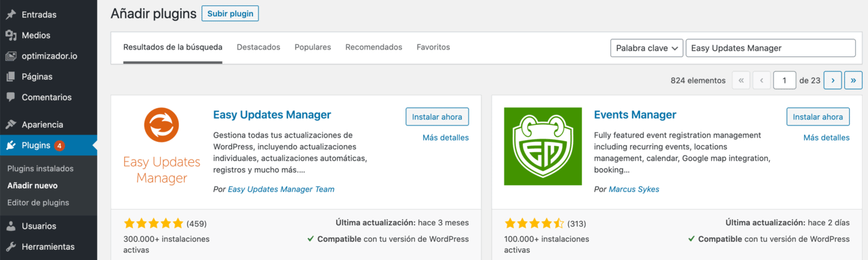Click the 300.000+ instalaciones activas text

tap(167, 244)
